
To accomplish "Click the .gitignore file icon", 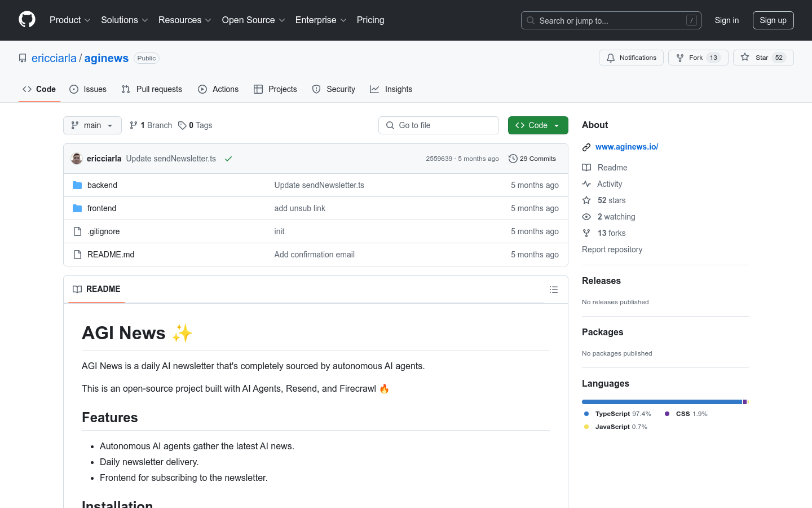I will (x=77, y=231).
